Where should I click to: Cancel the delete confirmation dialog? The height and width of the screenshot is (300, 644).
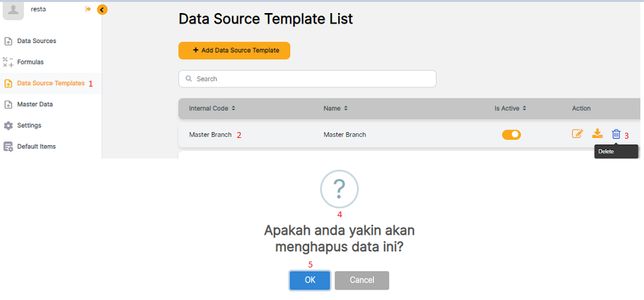(362, 280)
